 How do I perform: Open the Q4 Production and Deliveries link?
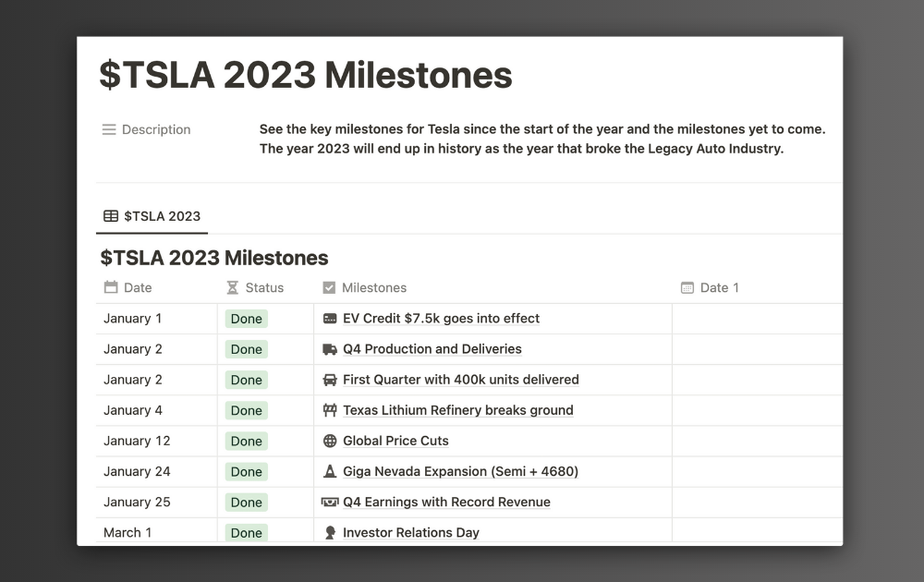tap(432, 348)
